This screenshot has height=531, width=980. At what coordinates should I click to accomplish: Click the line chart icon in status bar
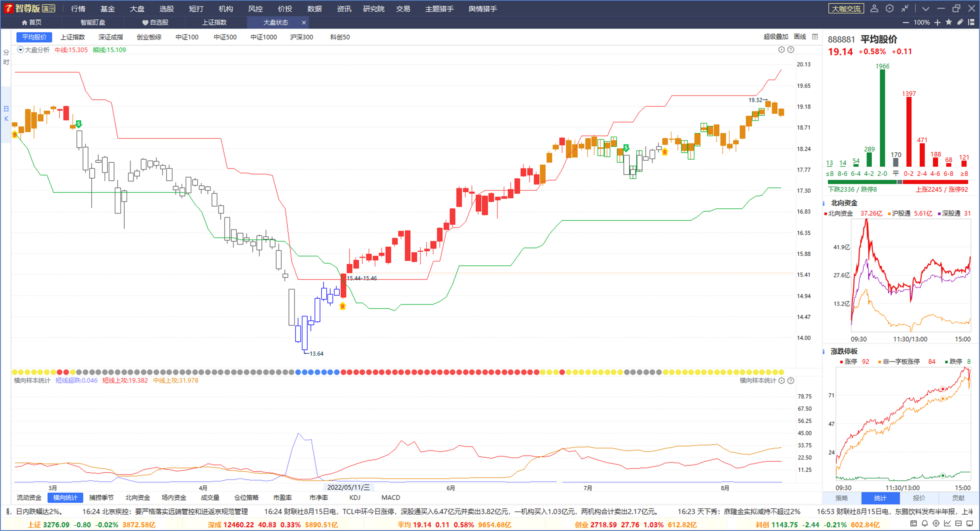pyautogui.click(x=947, y=524)
